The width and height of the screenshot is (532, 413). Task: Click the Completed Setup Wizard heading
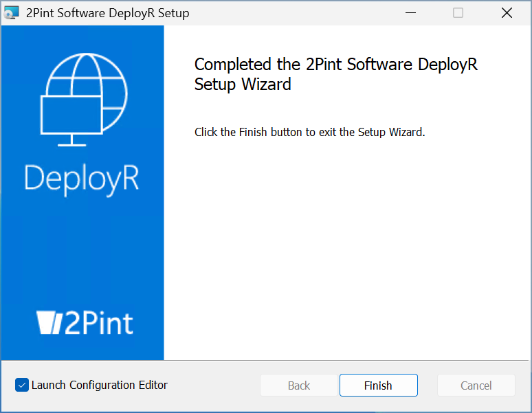coord(335,74)
